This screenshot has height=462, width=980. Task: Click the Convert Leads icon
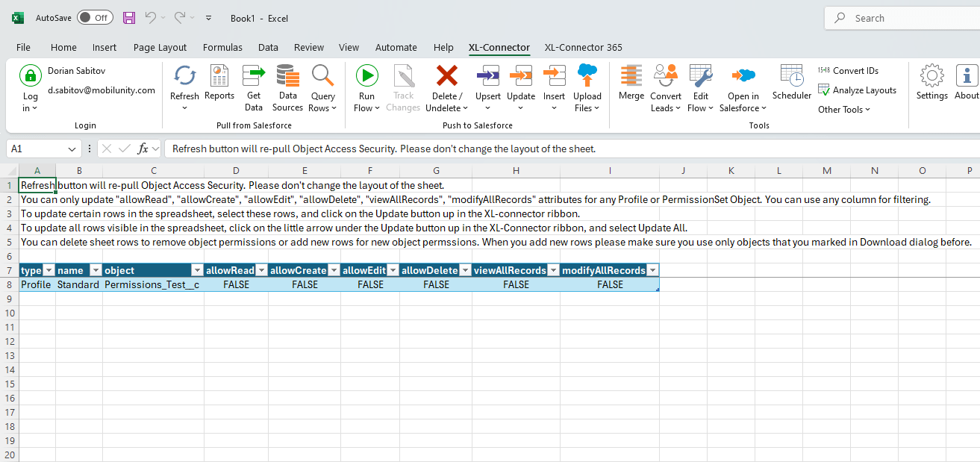[665, 75]
